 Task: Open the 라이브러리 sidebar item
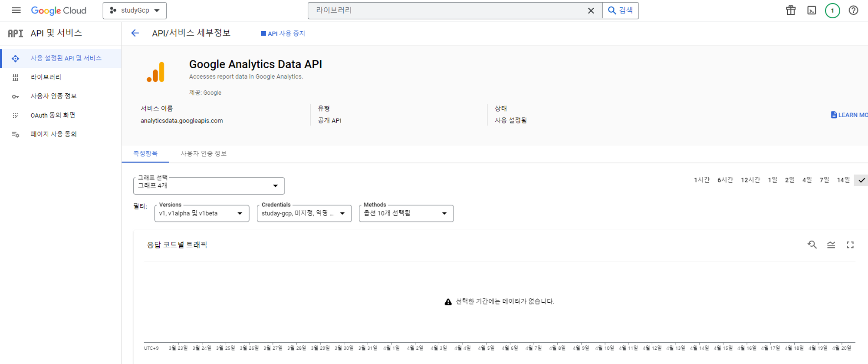(61, 77)
